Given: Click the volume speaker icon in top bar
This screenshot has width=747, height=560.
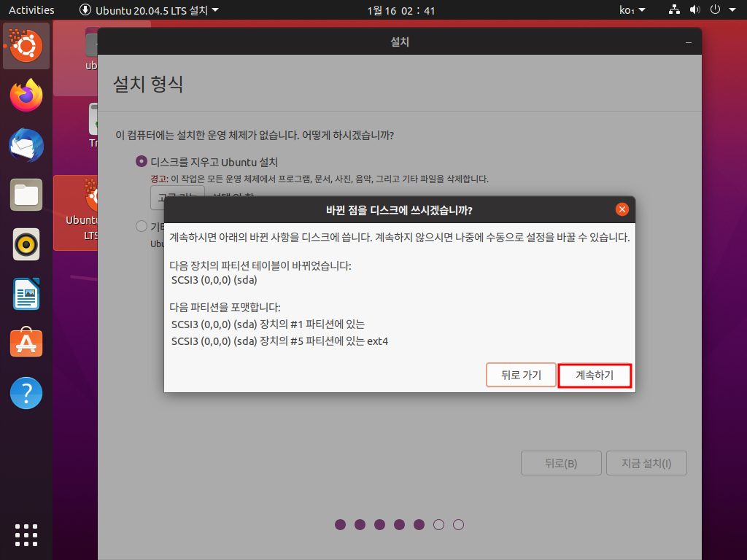Looking at the screenshot, I should 695,9.
